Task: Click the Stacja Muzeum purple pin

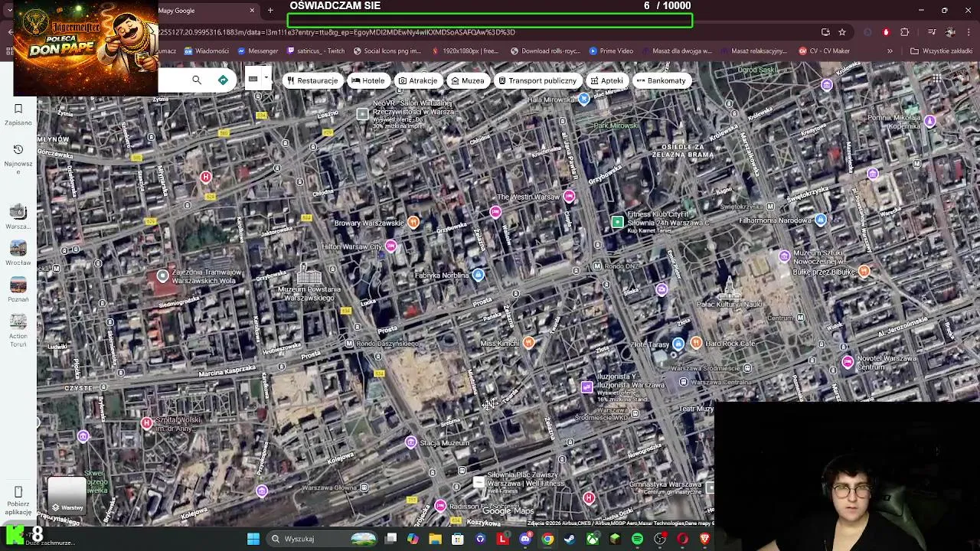Action: (x=411, y=442)
